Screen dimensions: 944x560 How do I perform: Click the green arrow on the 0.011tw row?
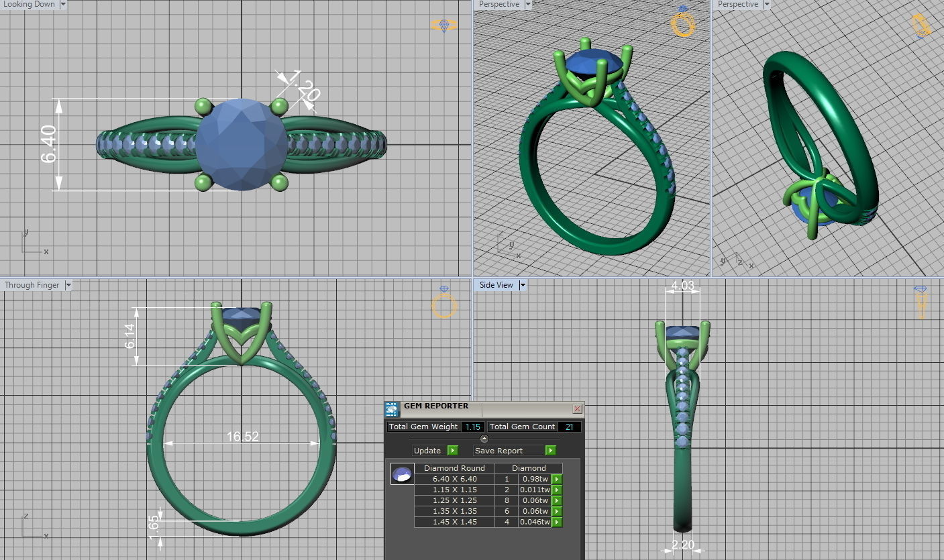click(x=557, y=490)
